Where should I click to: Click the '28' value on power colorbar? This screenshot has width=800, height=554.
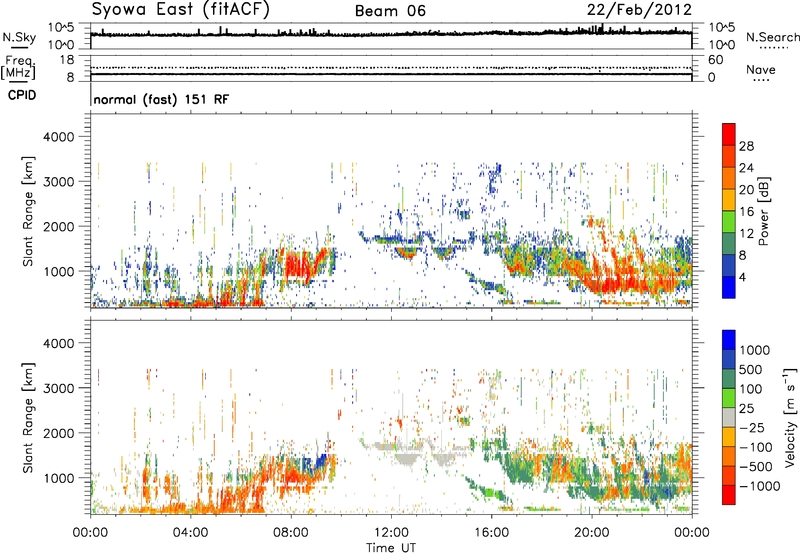pos(746,146)
